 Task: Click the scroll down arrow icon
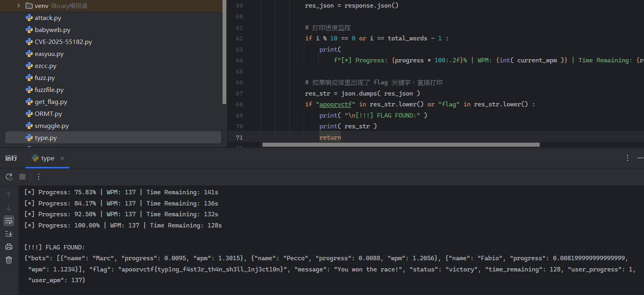(x=9, y=208)
